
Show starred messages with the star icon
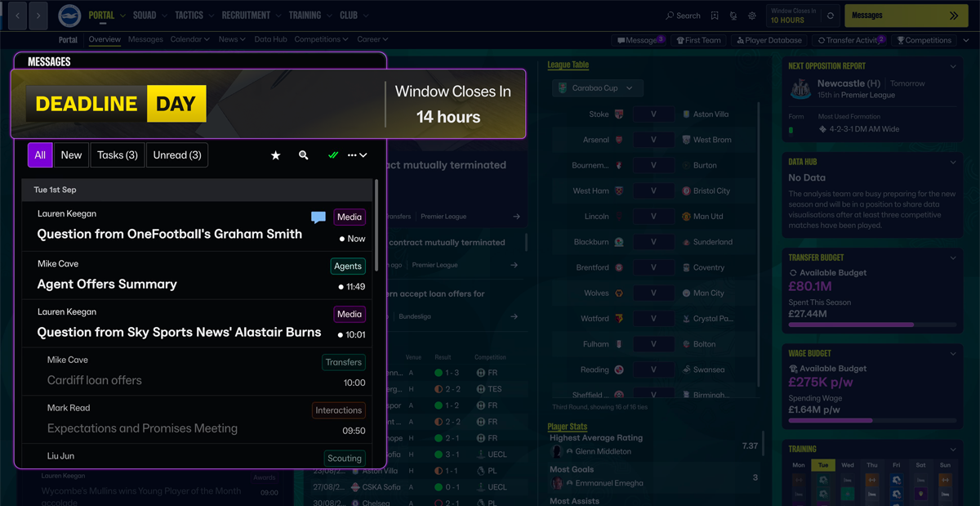coord(276,155)
